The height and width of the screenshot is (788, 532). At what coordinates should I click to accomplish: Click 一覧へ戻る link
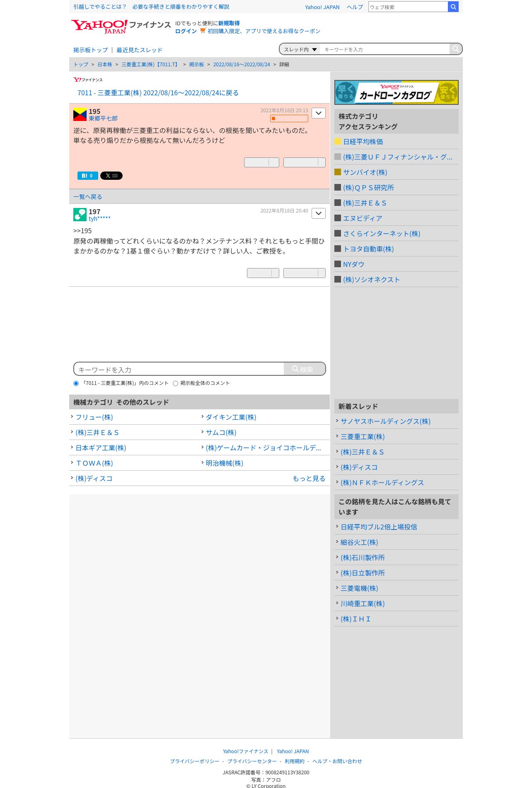pyautogui.click(x=87, y=197)
